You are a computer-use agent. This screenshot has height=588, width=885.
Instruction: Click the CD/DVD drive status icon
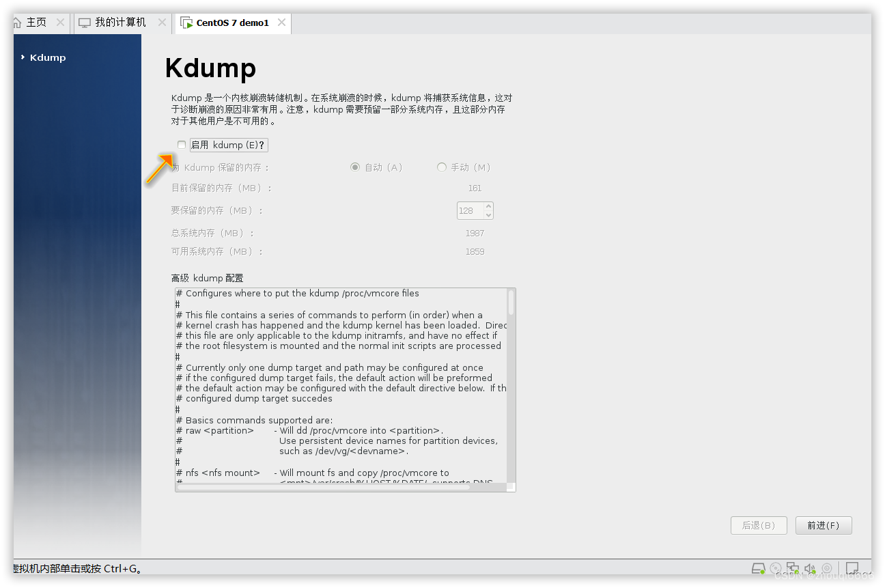pyautogui.click(x=776, y=568)
